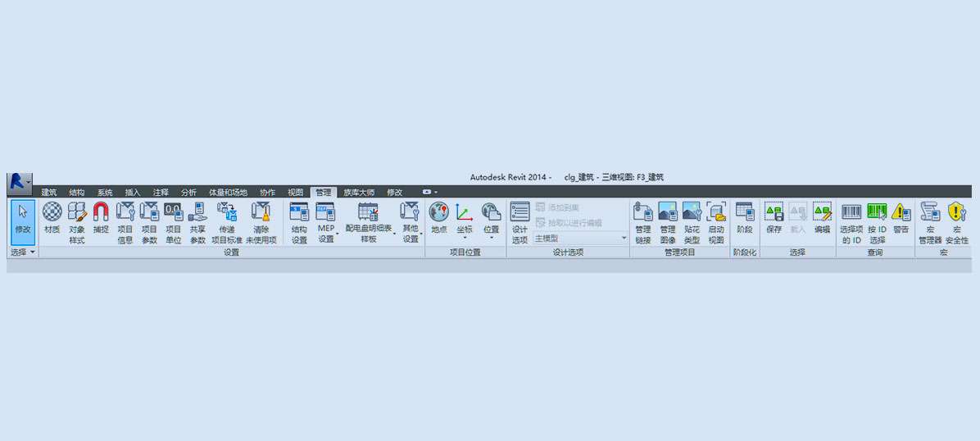Click 选择项的 ID tool
The height and width of the screenshot is (441, 980).
pos(851,223)
